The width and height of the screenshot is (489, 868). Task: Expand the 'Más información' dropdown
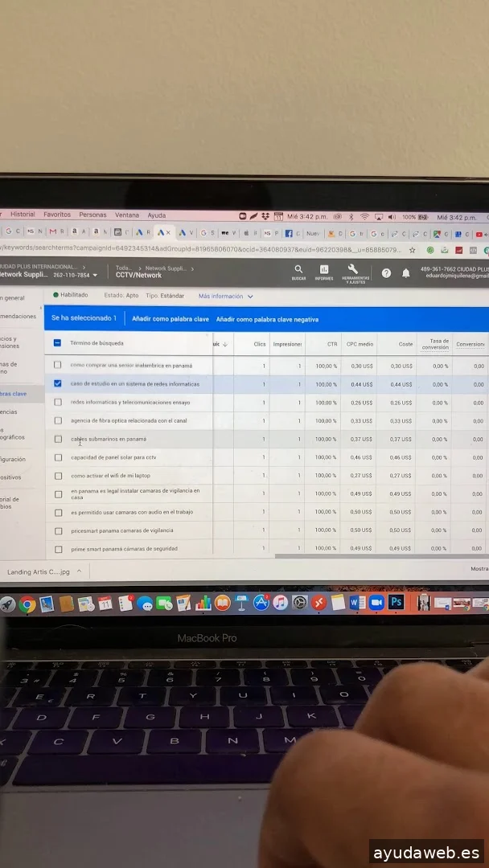(x=226, y=296)
